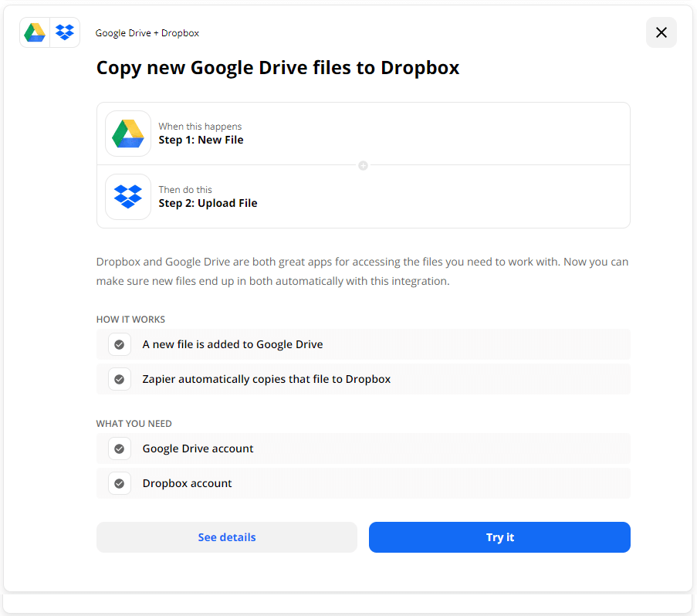Click the 'See details' button
Viewport: 697px width, 616px height.
(226, 537)
